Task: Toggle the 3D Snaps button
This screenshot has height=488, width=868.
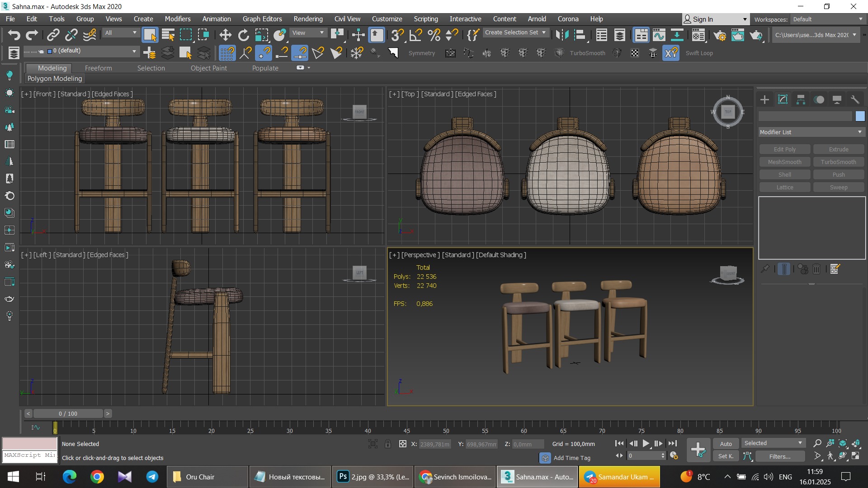Action: tap(397, 35)
